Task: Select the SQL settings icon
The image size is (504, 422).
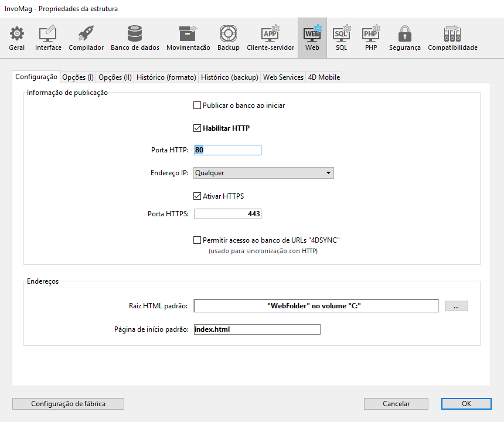Action: [341, 38]
